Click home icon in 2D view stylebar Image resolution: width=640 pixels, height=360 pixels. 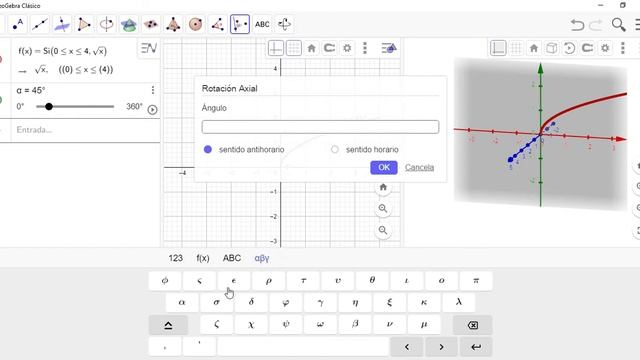click(311, 48)
